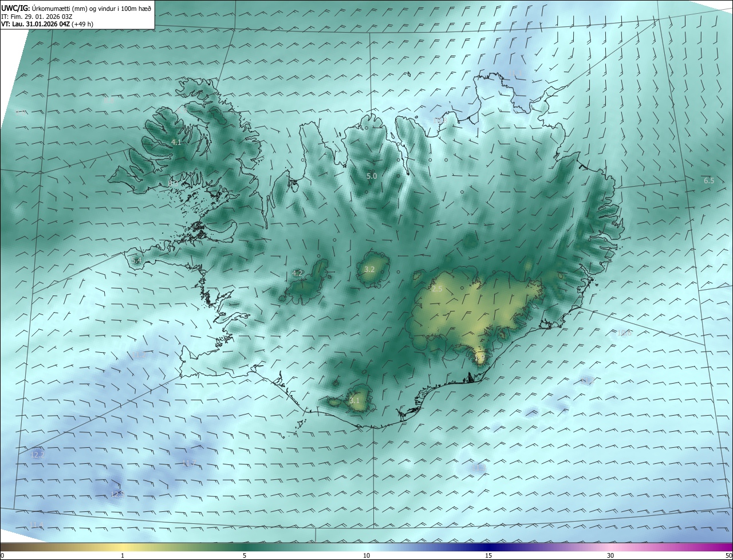Click the 5.4 value on the western peninsula

coord(136,261)
